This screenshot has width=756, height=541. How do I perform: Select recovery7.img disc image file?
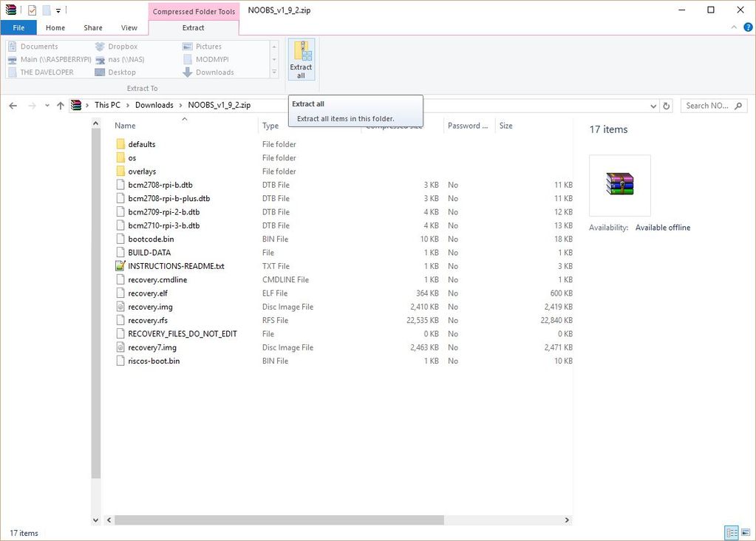tap(146, 347)
